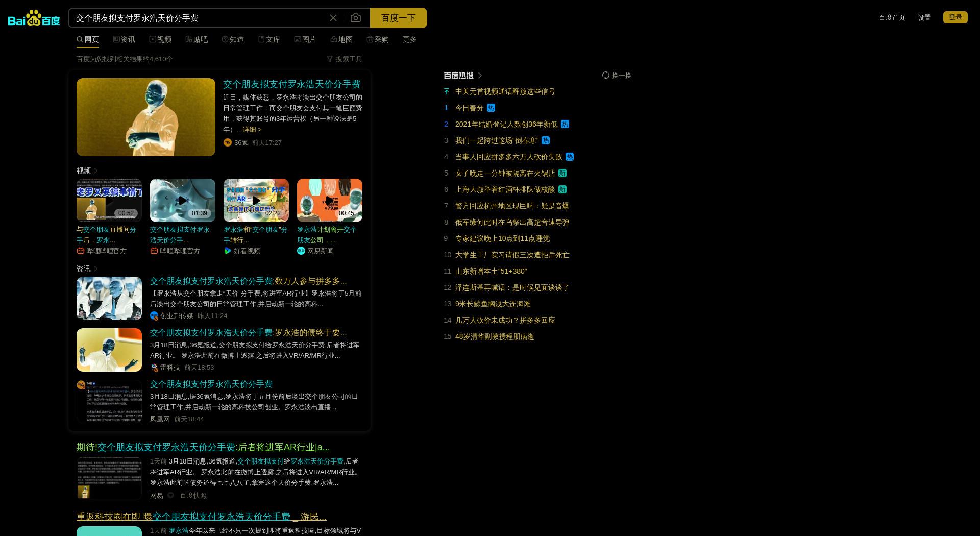This screenshot has height=536, width=980.
Task: Open hot topic 今日春分
Action: tap(469, 108)
